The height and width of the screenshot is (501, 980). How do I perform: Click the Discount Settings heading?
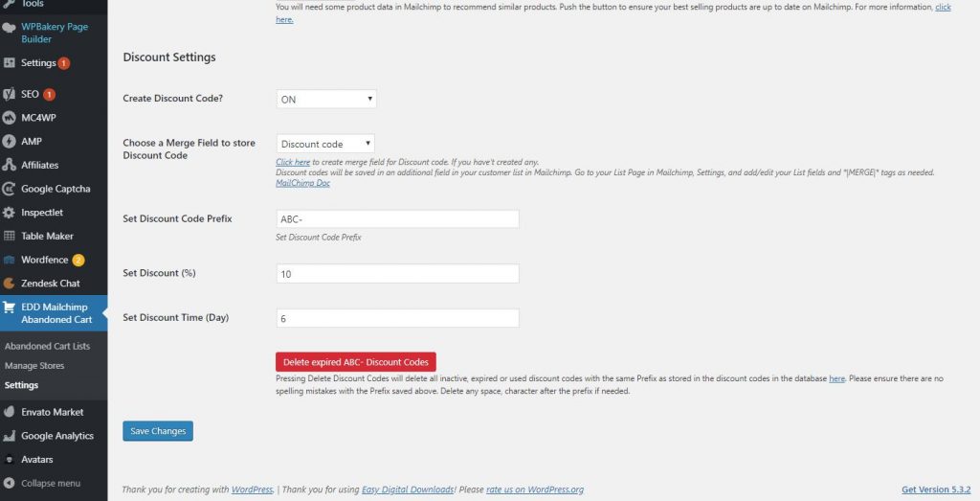click(x=169, y=57)
